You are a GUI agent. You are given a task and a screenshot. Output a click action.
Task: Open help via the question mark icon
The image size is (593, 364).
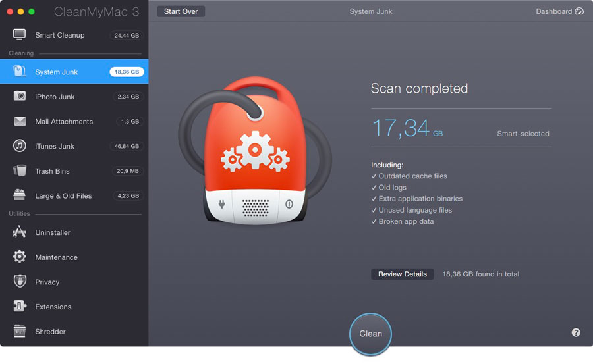tap(576, 332)
